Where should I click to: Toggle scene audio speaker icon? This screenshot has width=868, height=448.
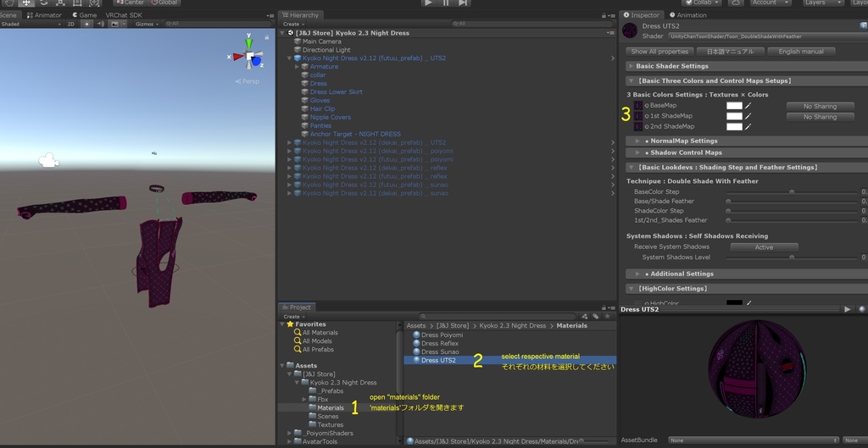(x=101, y=24)
